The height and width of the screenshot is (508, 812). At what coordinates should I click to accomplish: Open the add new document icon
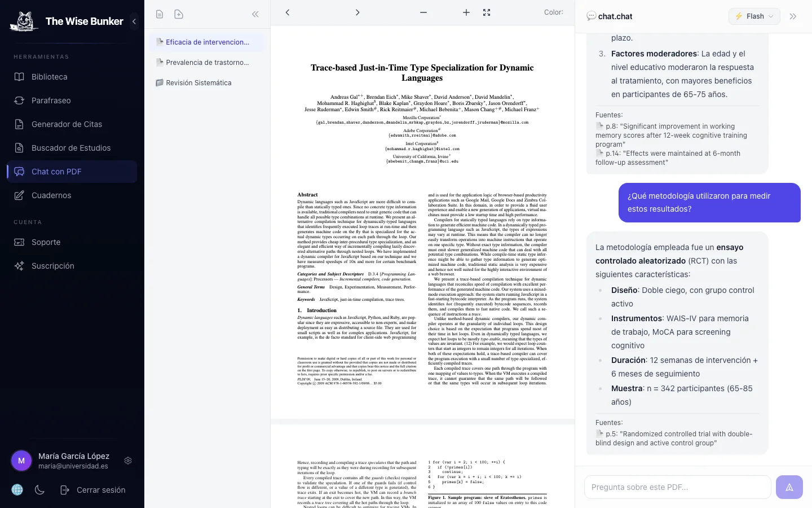179,14
